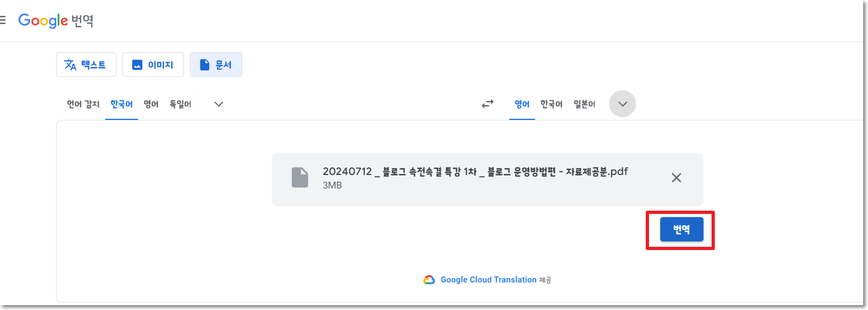
Task: Open the Google Cloud Translation link
Action: pyautogui.click(x=488, y=280)
